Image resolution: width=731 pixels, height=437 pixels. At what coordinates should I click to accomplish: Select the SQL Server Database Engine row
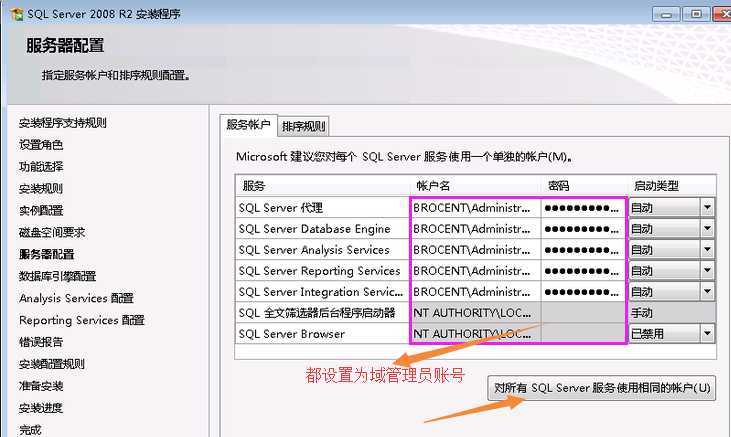pos(323,229)
